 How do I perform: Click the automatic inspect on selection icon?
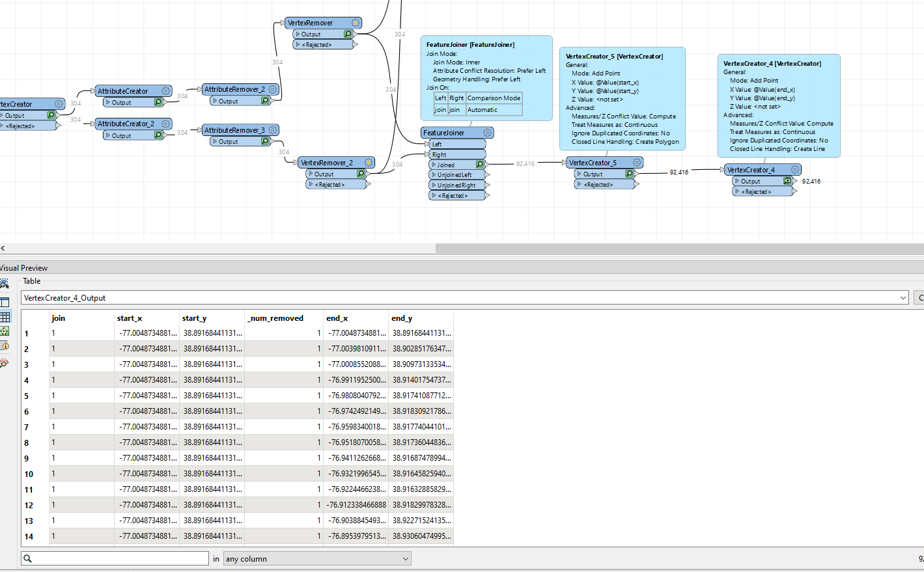click(x=4, y=283)
